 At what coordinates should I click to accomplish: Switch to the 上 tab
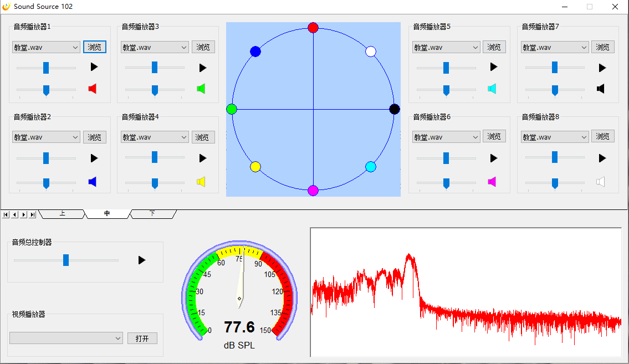[62, 214]
